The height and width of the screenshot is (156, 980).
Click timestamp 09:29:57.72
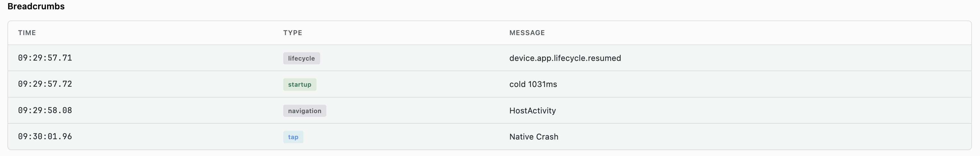[45, 84]
